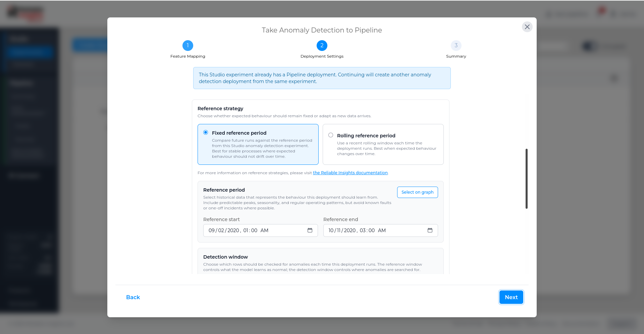Viewport: 644px width, 334px height.
Task: Proceed with the Next button
Action: click(511, 297)
